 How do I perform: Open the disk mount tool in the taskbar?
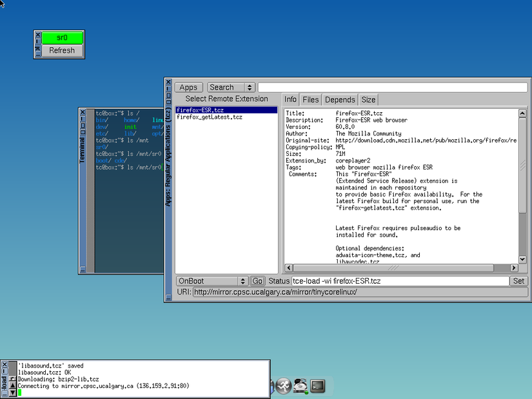coord(300,385)
